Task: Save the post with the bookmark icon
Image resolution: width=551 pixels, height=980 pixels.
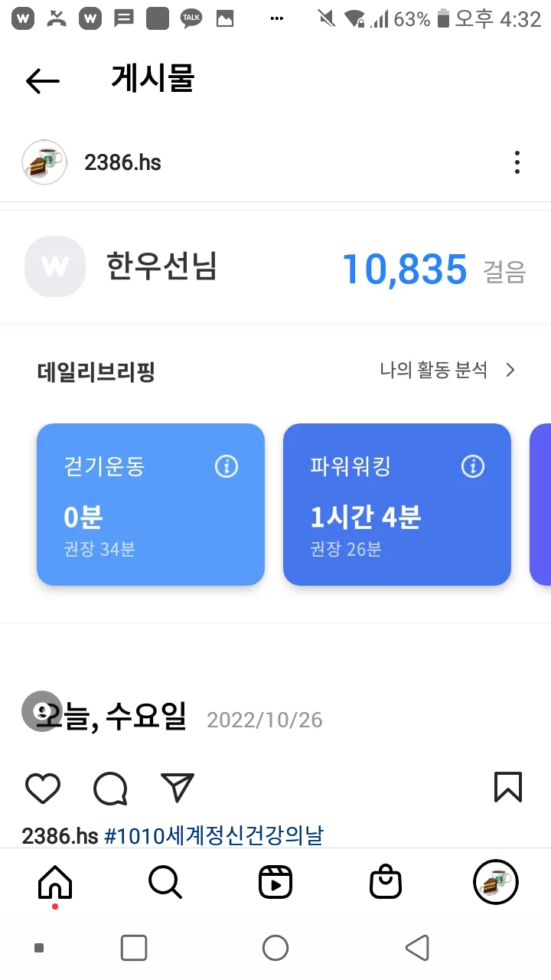Action: point(508,787)
